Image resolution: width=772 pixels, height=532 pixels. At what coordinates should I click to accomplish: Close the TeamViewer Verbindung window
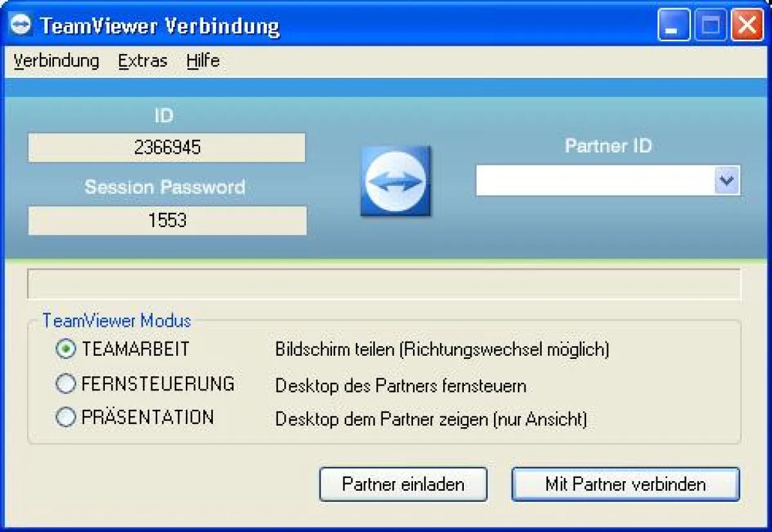click(x=747, y=25)
